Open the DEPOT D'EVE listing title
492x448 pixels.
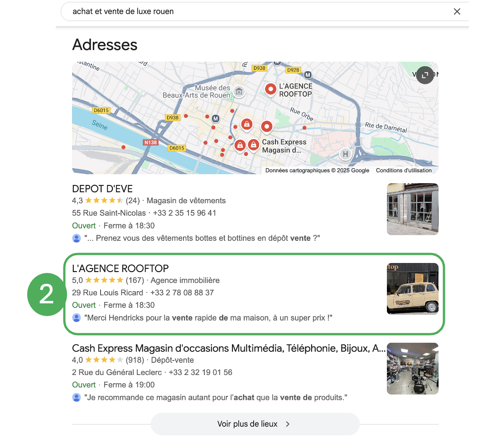[x=102, y=189]
